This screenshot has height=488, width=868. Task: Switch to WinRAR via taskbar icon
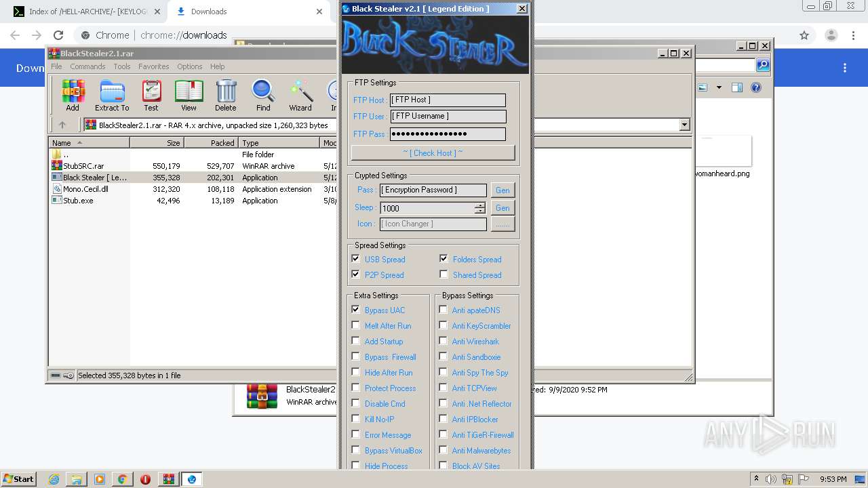coord(168,479)
